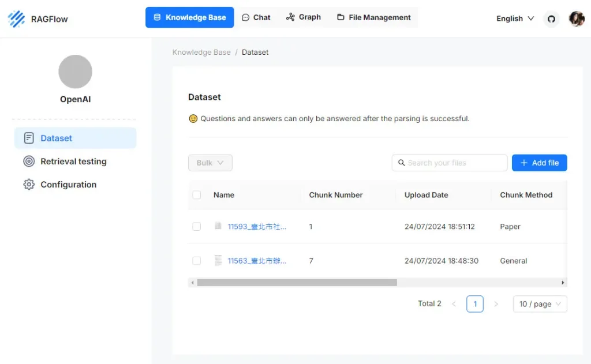Image resolution: width=591 pixels, height=364 pixels.
Task: Focus the Search your files input
Action: [450, 163]
